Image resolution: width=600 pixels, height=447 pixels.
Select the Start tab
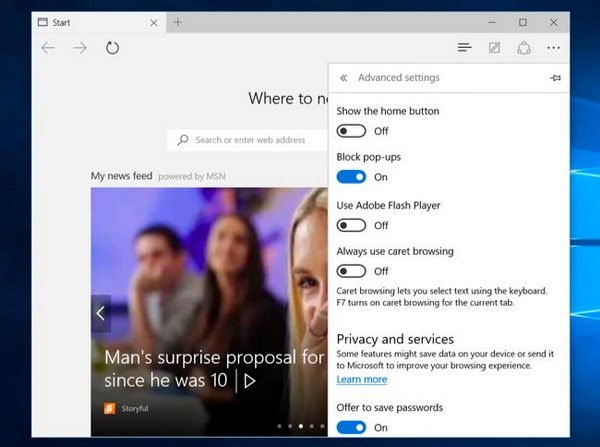85,22
